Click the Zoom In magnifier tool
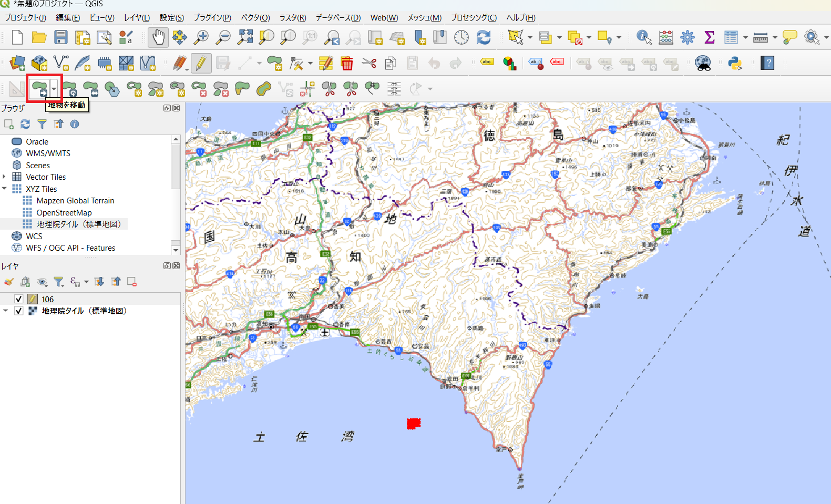This screenshot has width=831, height=504. click(x=201, y=37)
